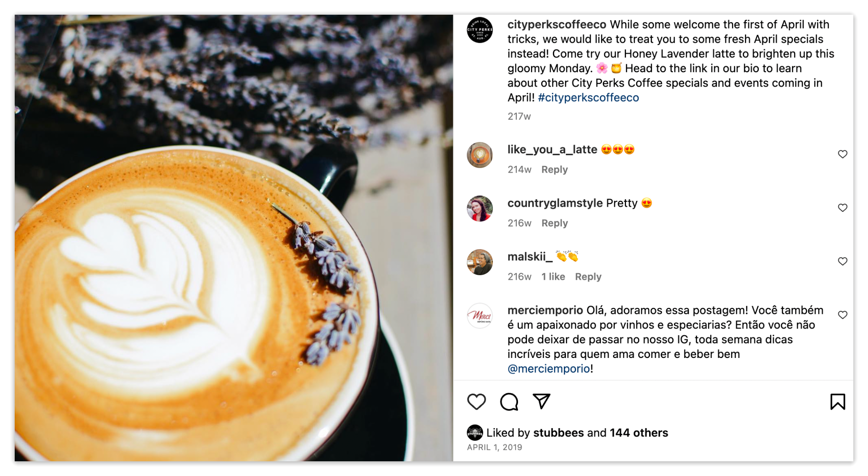Viewport: 868px width, 476px height.
Task: Like the malskii_ comment
Action: click(842, 261)
